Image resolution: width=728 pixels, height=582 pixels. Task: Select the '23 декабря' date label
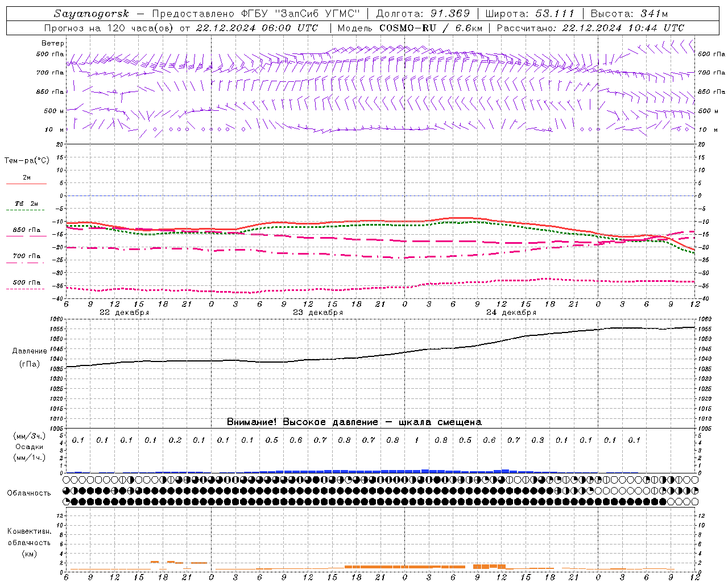(318, 313)
